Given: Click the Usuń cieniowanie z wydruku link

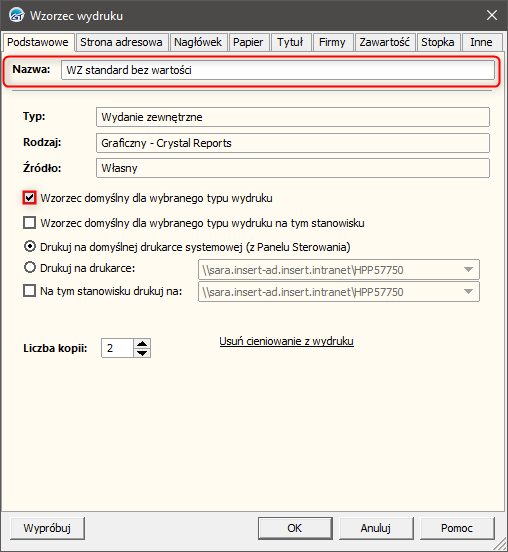Looking at the screenshot, I should pos(286,341).
